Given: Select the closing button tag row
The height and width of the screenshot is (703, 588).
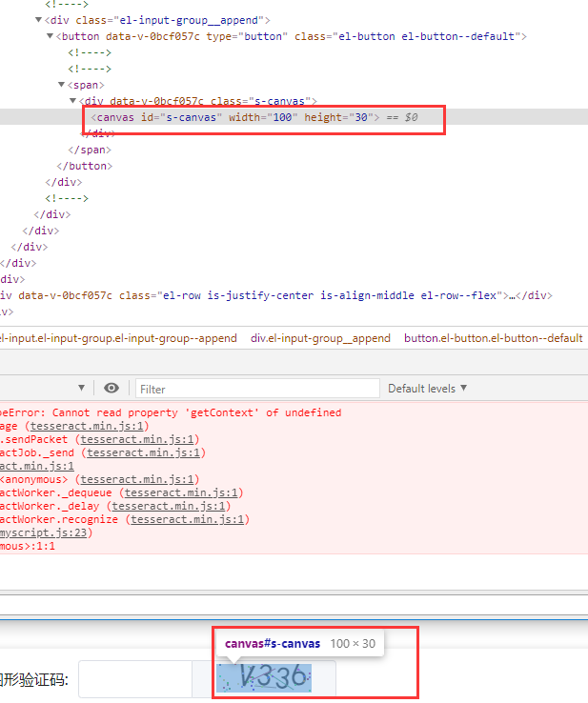Looking at the screenshot, I should [x=84, y=166].
